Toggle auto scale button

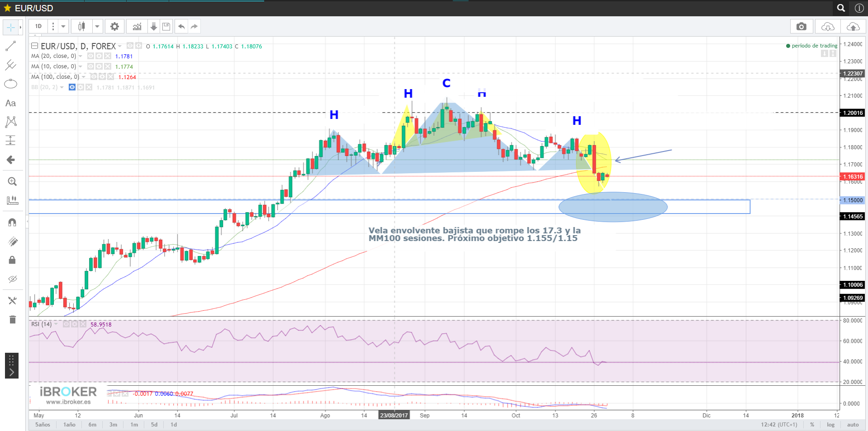click(853, 425)
